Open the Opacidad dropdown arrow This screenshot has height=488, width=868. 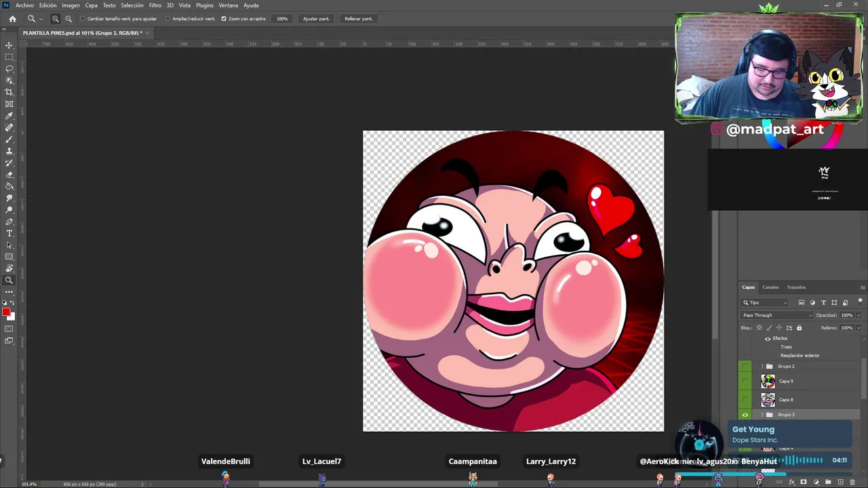coord(859,315)
